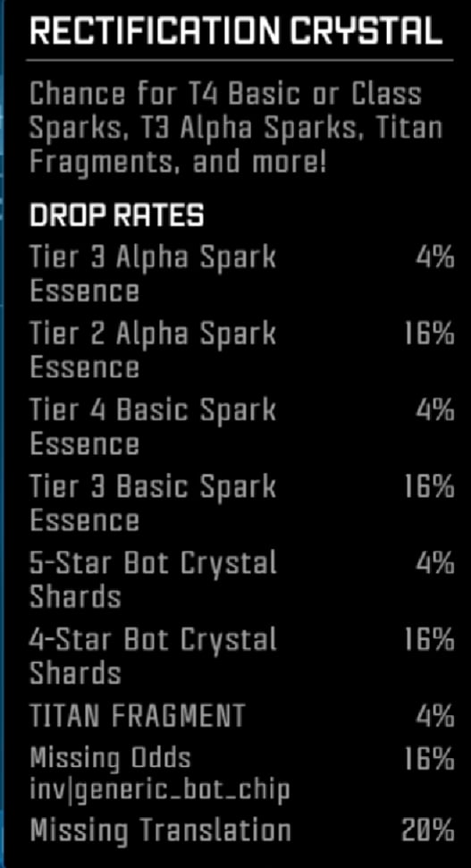Click Tier 3 Alpha Spark 4% value
Image resolution: width=471 pixels, height=868 pixels.
coord(435,258)
